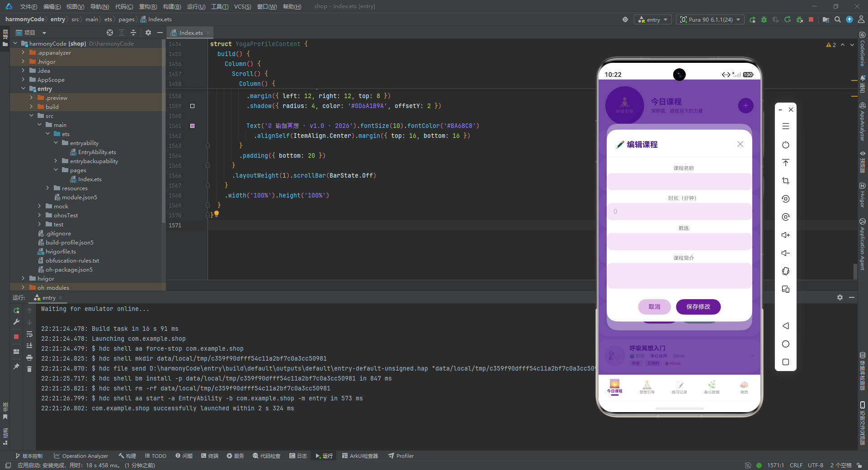Tap emulator back triangle button
868x470 pixels.
[x=786, y=326]
